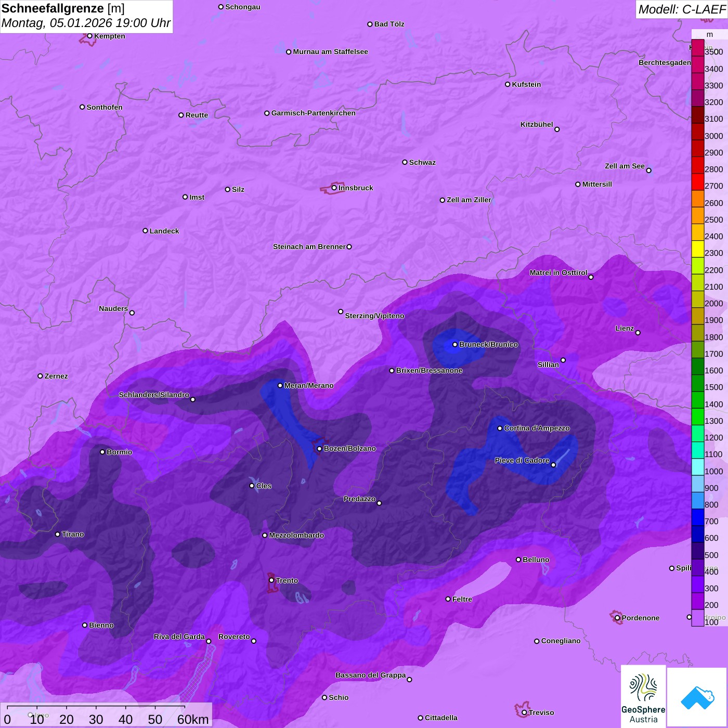Click the Bienno label
This screenshot has width=728, height=728.
coord(101,625)
